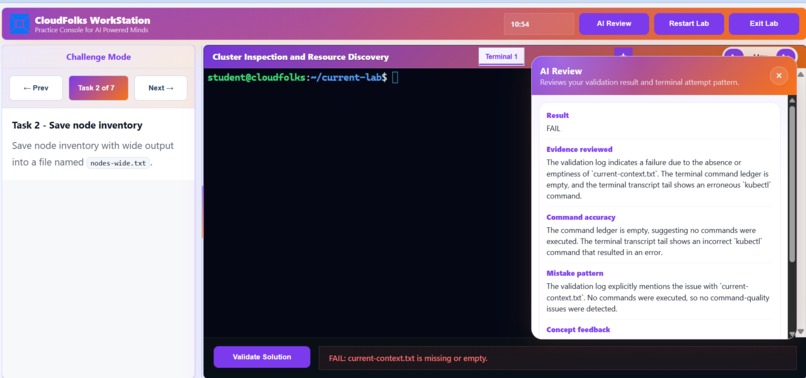The width and height of the screenshot is (806, 378).
Task: Click the 10:54 lab timer
Action: click(x=539, y=24)
